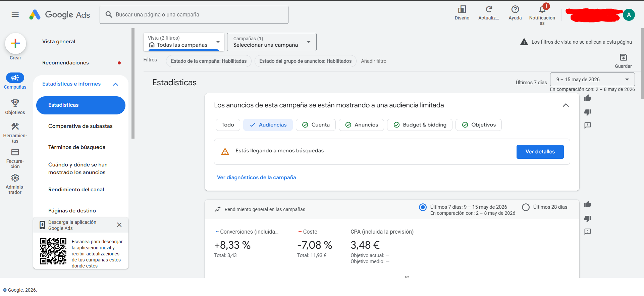Open Administrador gear icon
This screenshot has width=644, height=296.
(x=15, y=178)
